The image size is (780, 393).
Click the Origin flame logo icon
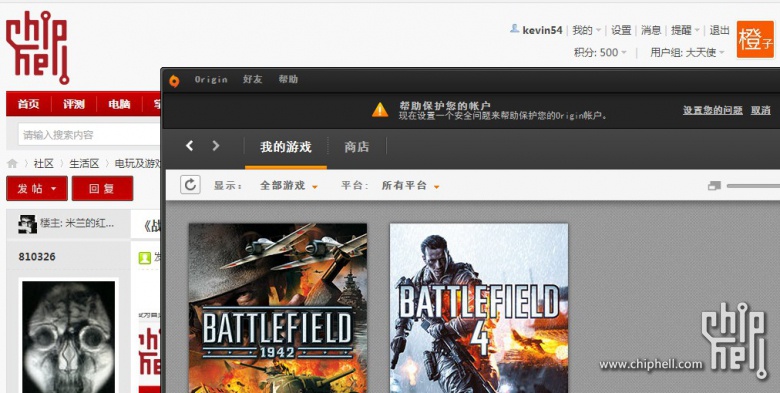[x=174, y=81]
